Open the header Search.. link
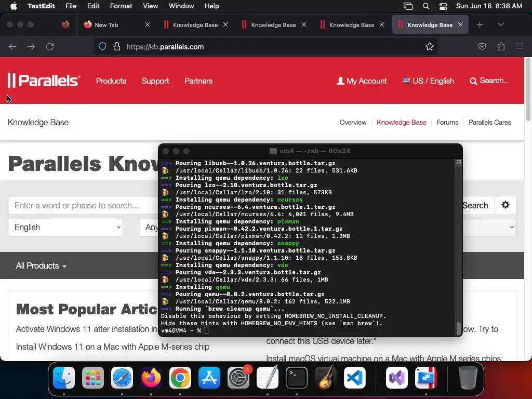Viewport: 532px width, 399px height. [488, 81]
